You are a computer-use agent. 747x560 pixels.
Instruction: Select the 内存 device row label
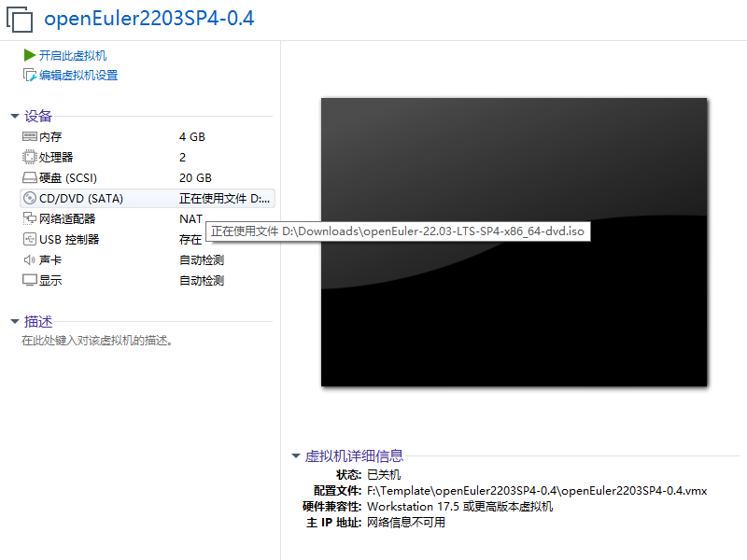point(50,137)
